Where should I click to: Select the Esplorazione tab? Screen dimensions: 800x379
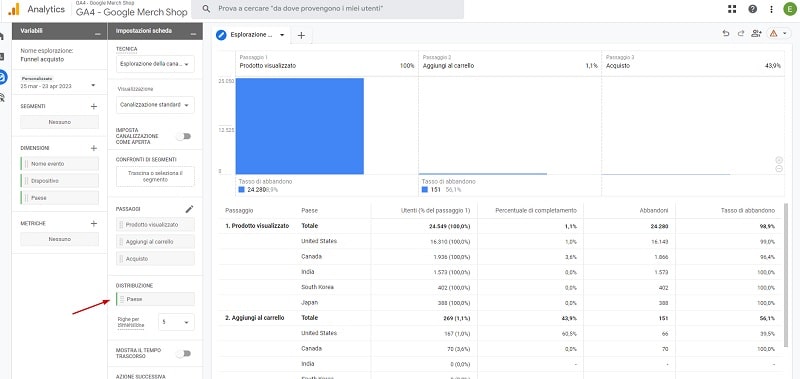click(x=251, y=35)
